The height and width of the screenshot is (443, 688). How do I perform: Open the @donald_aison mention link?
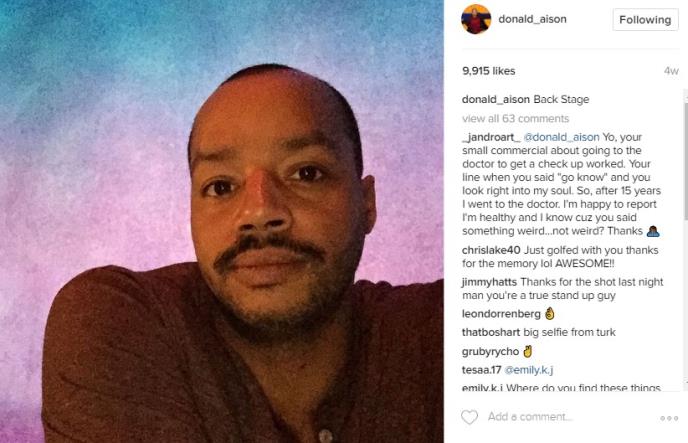coord(561,137)
